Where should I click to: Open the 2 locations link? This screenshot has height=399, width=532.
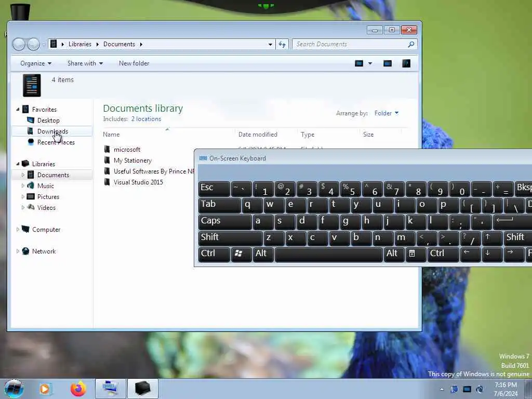146,119
